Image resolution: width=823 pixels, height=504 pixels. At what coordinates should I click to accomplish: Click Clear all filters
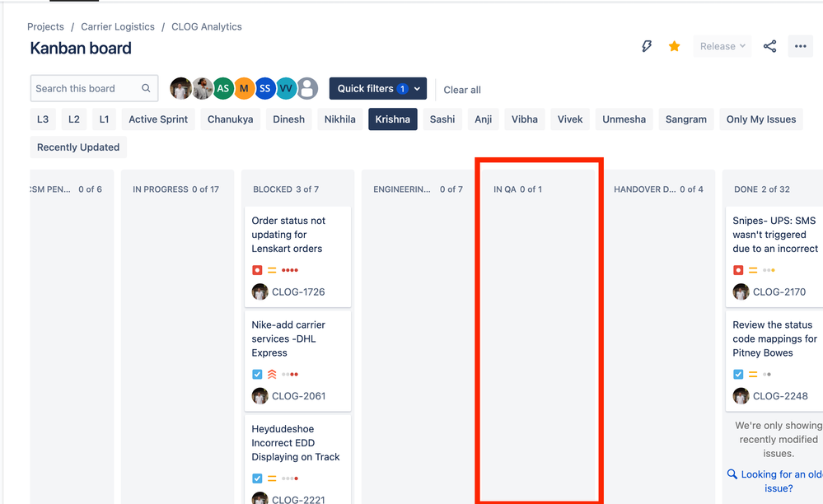pos(462,90)
